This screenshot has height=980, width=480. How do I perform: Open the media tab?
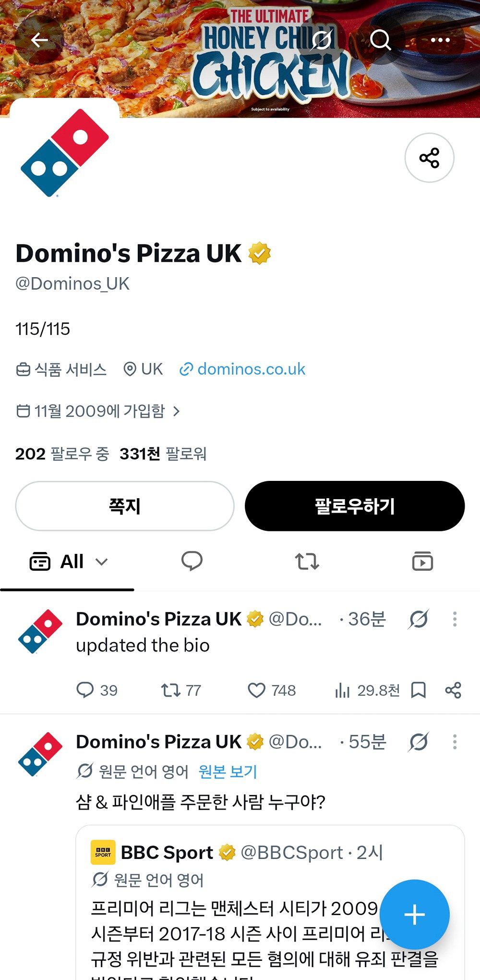click(422, 561)
